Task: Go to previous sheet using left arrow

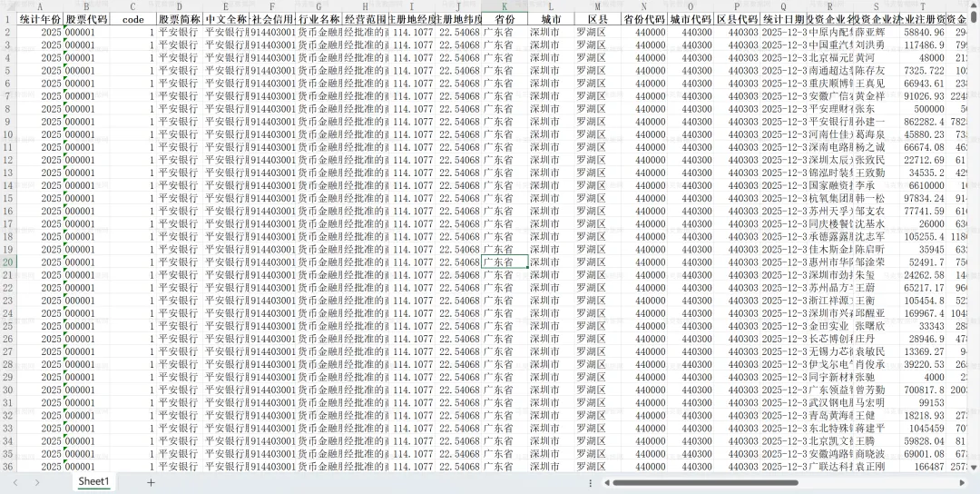Action: pyautogui.click(x=15, y=482)
